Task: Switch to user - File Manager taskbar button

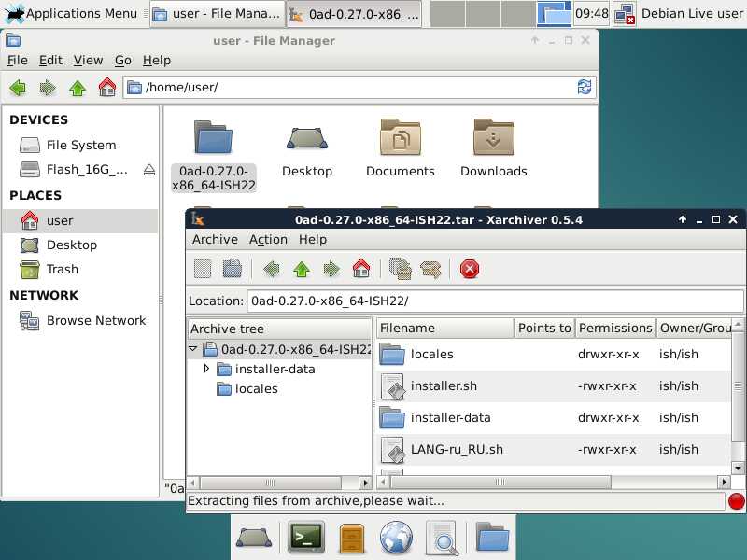Action: click(217, 14)
